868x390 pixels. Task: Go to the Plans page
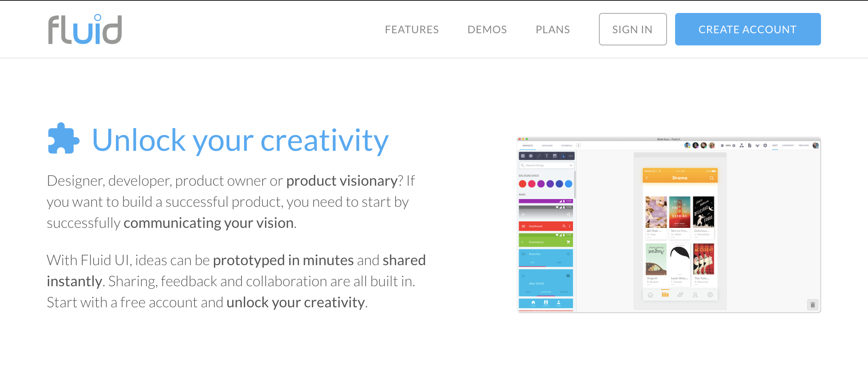[553, 30]
